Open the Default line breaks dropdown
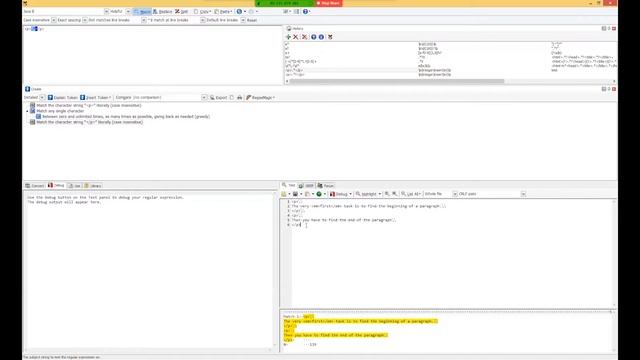The width and height of the screenshot is (640, 360). [243, 20]
